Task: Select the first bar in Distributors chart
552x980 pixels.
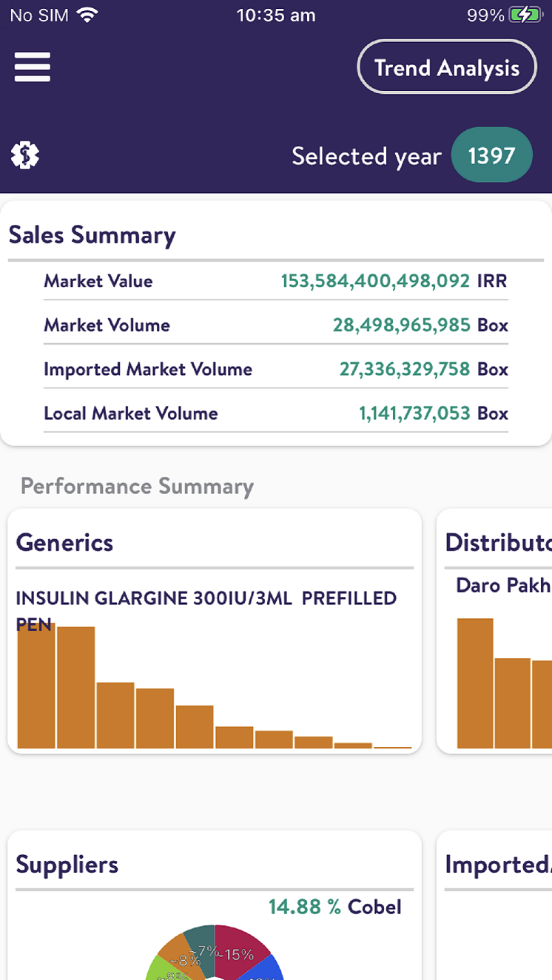Action: [x=475, y=683]
